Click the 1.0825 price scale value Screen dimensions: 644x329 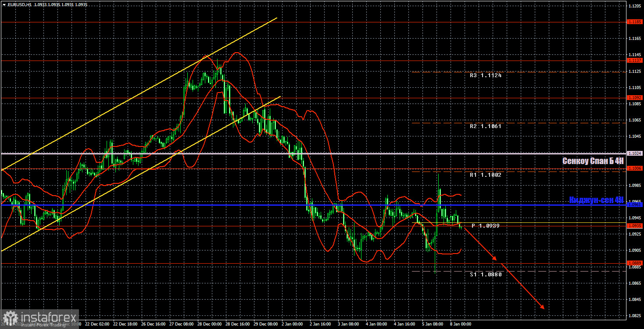[634, 316]
